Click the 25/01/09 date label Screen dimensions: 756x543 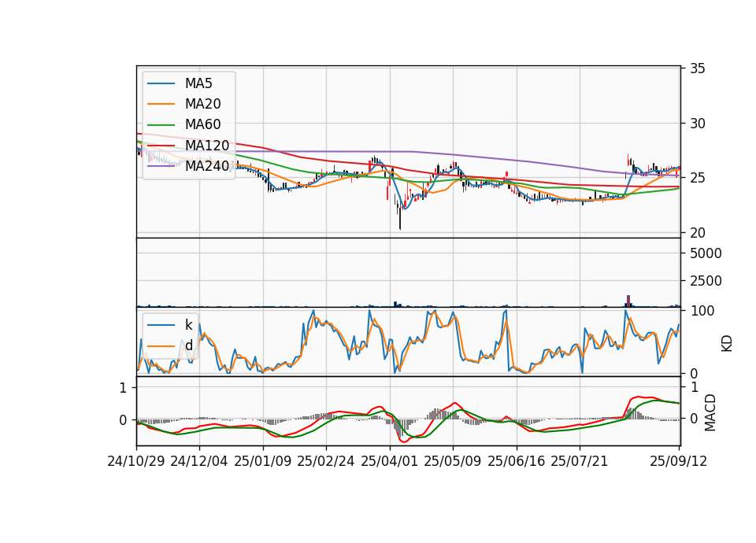(x=263, y=461)
